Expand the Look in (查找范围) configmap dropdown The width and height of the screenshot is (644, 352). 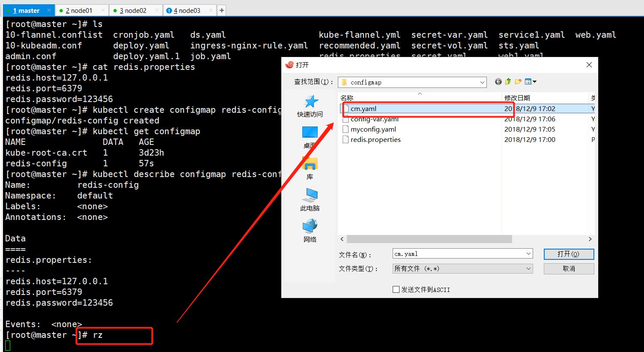pos(482,82)
